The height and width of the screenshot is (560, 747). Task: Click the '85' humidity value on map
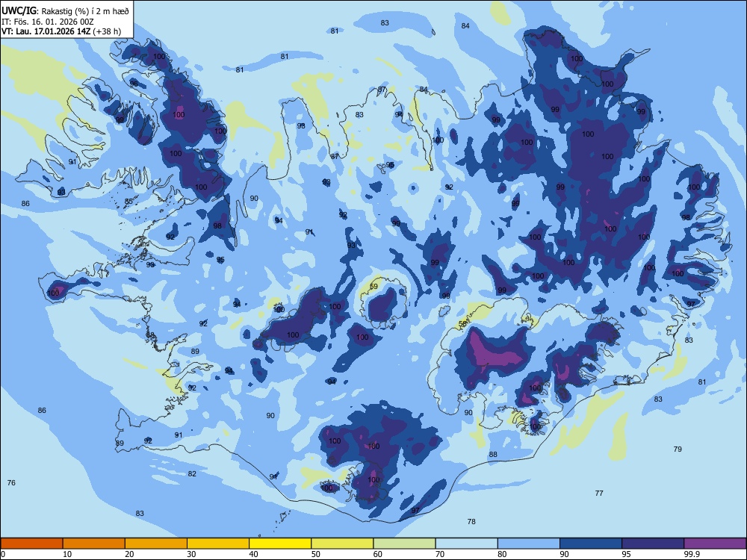(128, 202)
